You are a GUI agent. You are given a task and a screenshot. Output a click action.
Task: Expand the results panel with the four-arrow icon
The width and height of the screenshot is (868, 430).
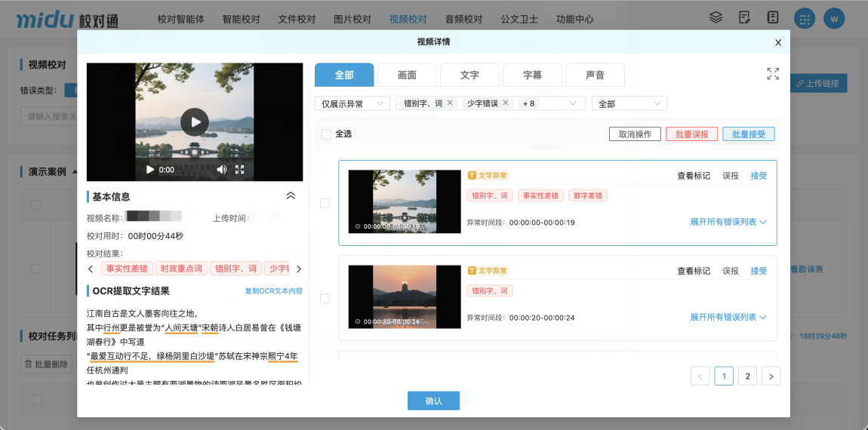(773, 74)
